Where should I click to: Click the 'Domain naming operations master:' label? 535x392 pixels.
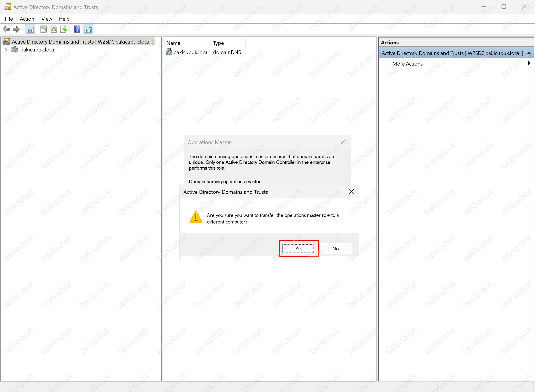[x=225, y=181]
